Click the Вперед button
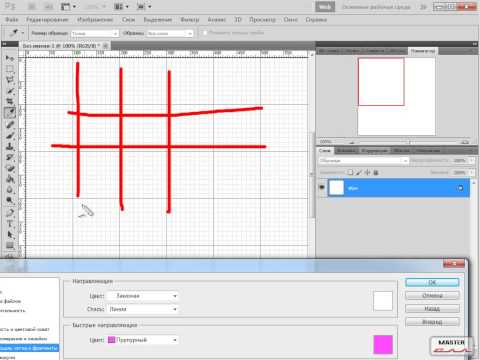 (x=432, y=322)
